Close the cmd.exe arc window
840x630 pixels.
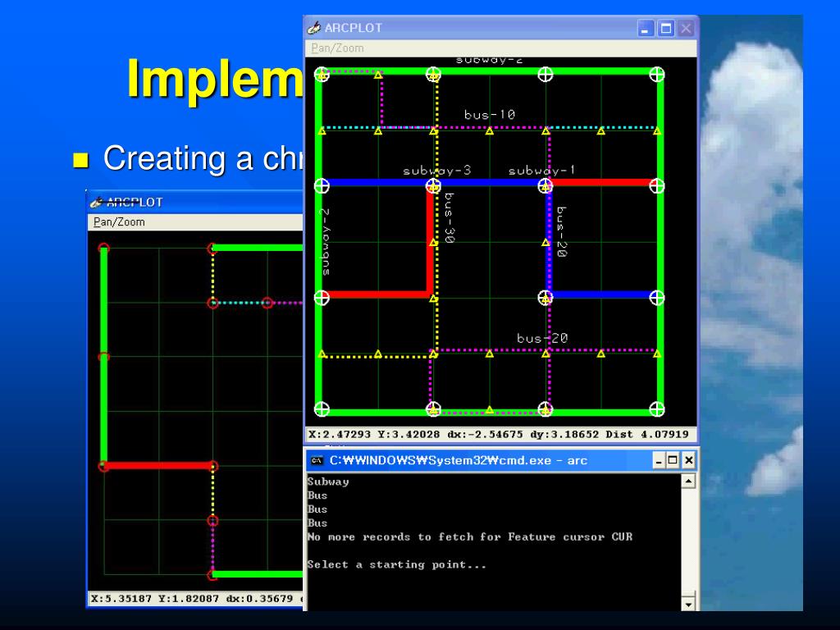coord(688,460)
